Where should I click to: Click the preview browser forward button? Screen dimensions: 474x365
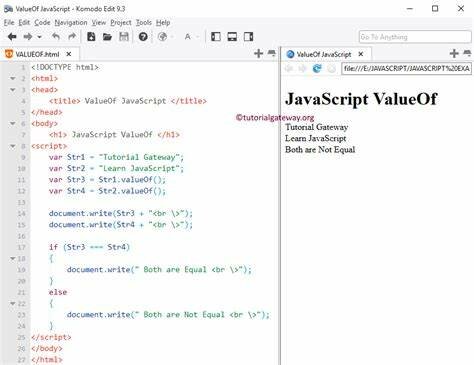click(x=302, y=69)
